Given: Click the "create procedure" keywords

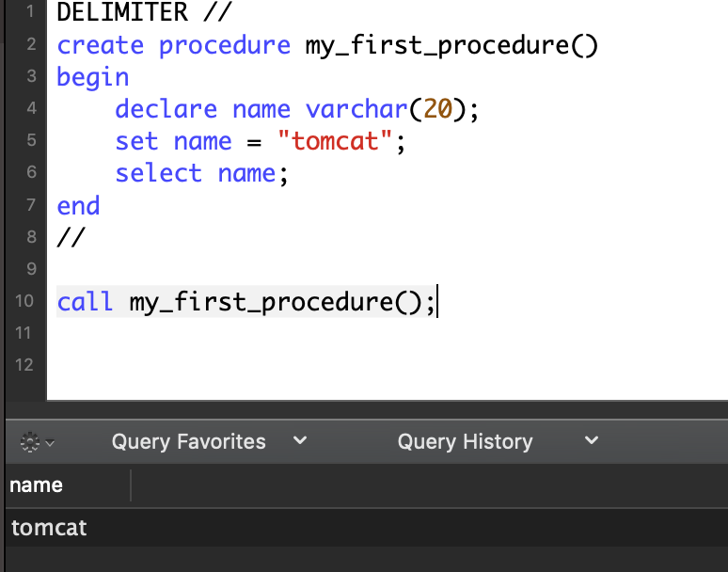Looking at the screenshot, I should 173,45.
